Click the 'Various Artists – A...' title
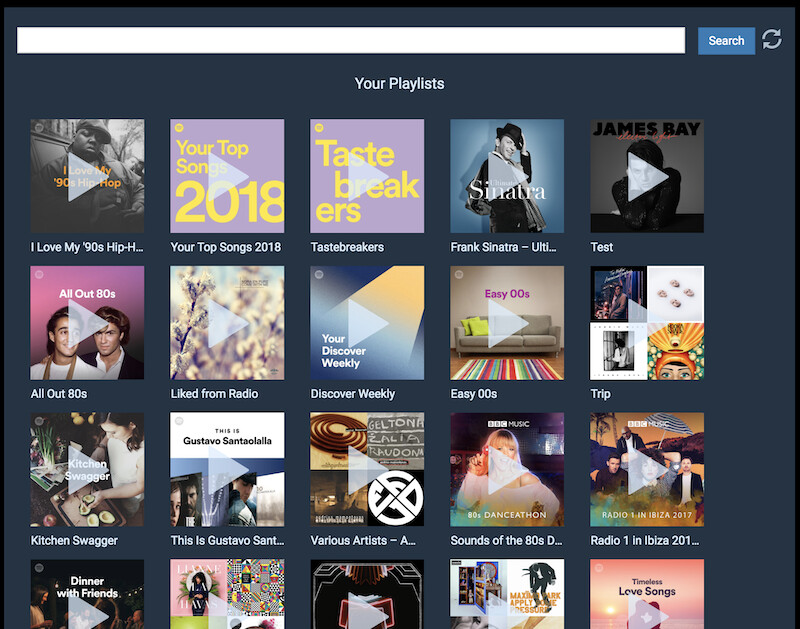Screen dimensions: 800x629 click(x=363, y=541)
